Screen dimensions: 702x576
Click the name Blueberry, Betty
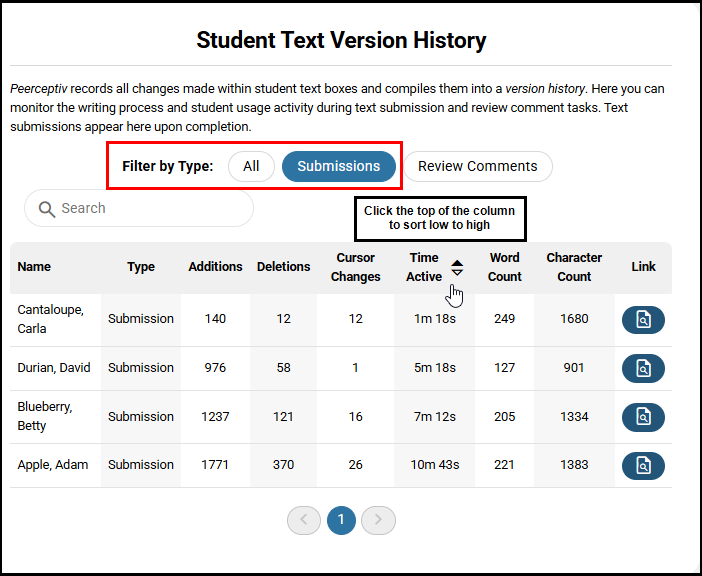pos(45,416)
